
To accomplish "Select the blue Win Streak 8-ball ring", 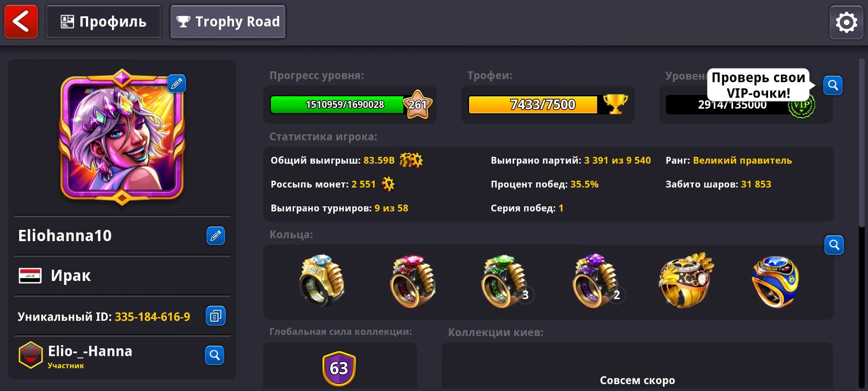I will point(775,282).
